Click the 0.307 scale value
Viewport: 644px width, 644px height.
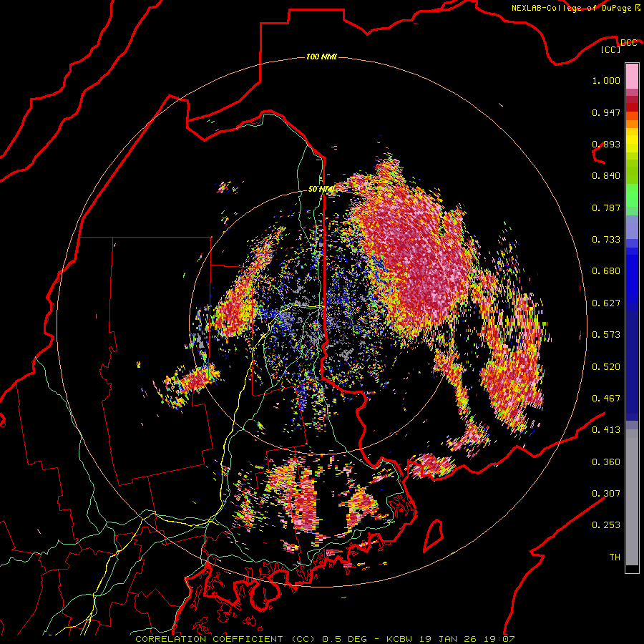pos(606,494)
